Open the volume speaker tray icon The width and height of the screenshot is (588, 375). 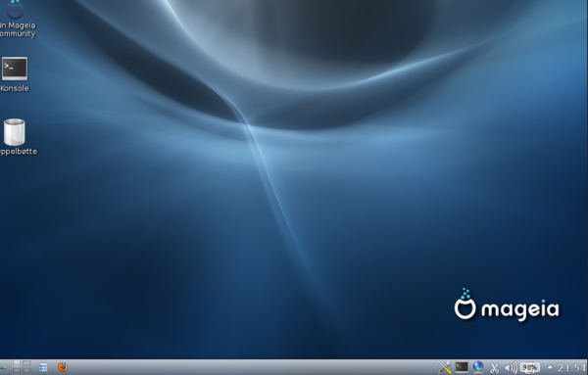click(511, 367)
